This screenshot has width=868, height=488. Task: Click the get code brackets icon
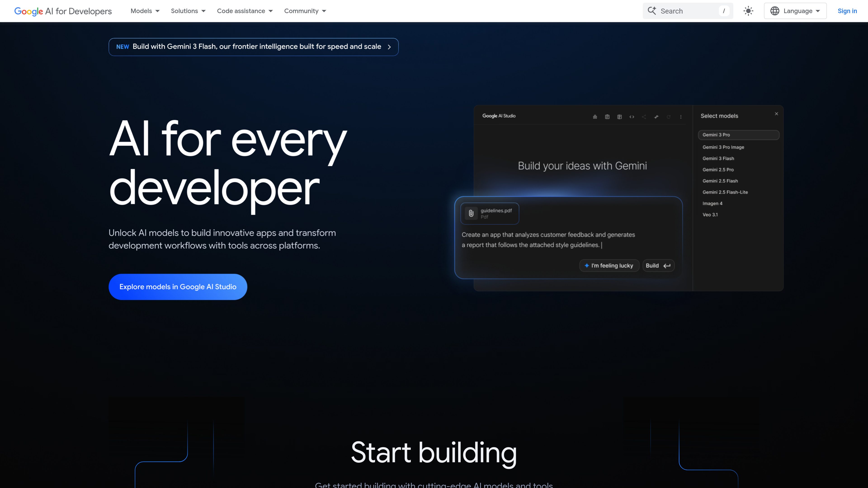click(x=632, y=117)
